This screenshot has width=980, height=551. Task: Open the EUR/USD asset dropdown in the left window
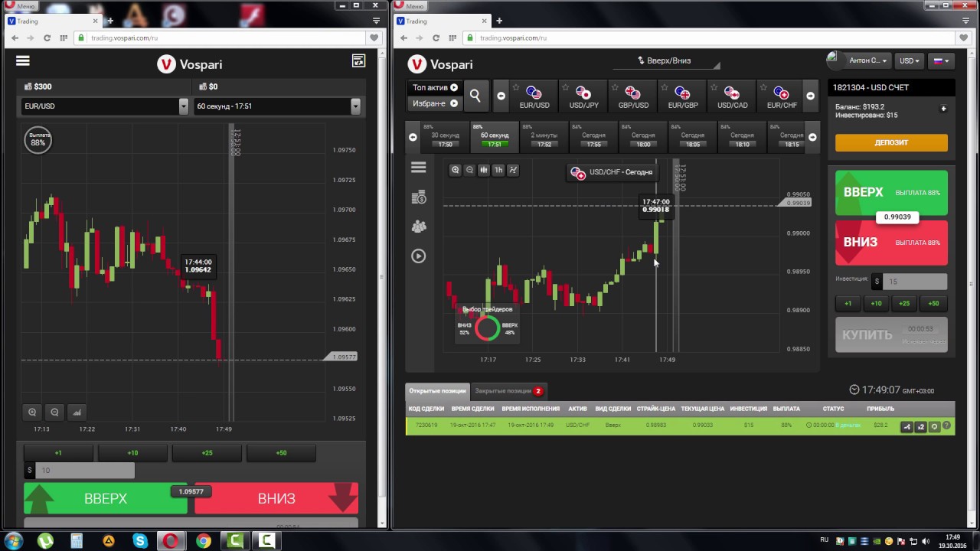(x=103, y=106)
